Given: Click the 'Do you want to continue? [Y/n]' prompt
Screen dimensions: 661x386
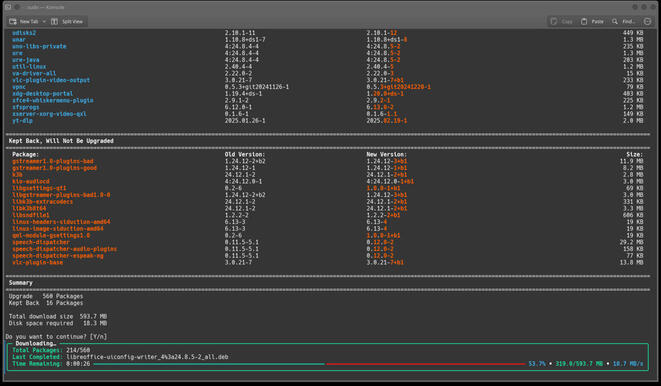Looking at the screenshot, I should 56,337.
